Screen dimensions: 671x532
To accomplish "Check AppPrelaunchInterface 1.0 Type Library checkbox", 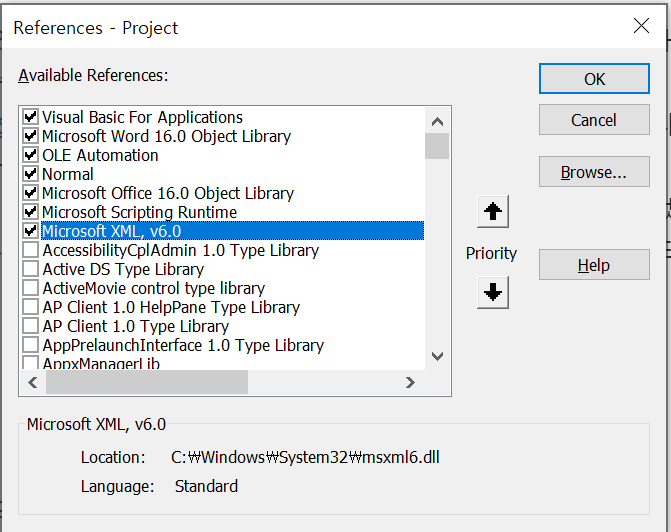I will click(x=30, y=345).
